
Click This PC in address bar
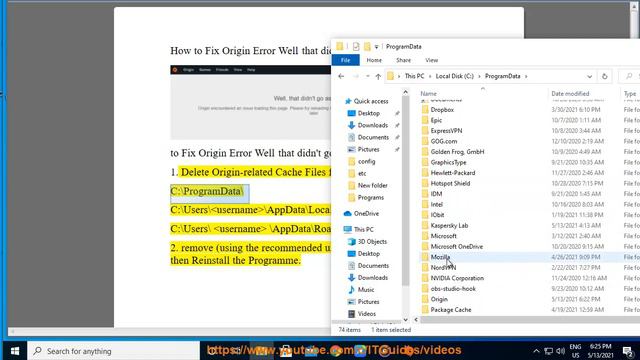(414, 76)
